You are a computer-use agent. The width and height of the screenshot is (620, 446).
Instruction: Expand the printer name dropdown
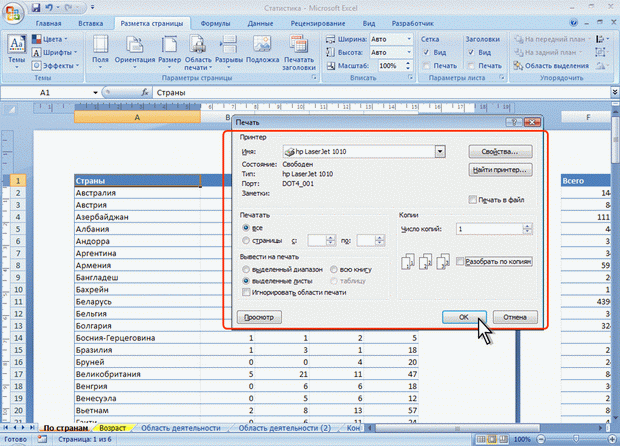coord(439,151)
